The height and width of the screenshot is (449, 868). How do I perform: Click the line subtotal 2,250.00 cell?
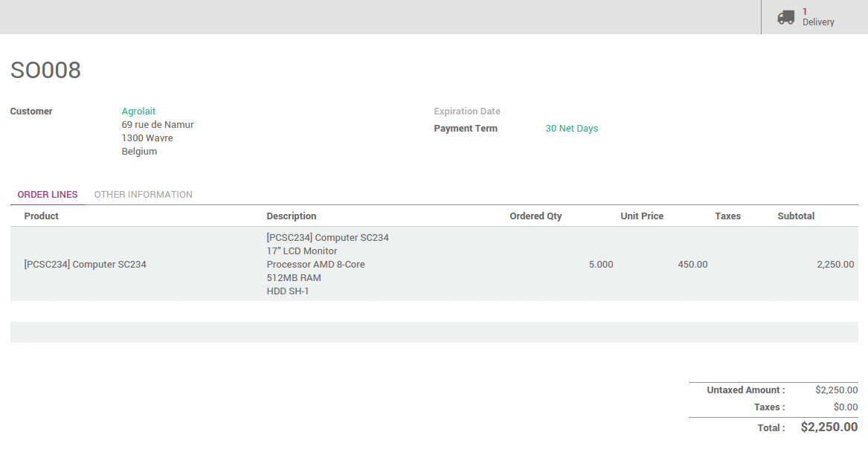coord(835,264)
